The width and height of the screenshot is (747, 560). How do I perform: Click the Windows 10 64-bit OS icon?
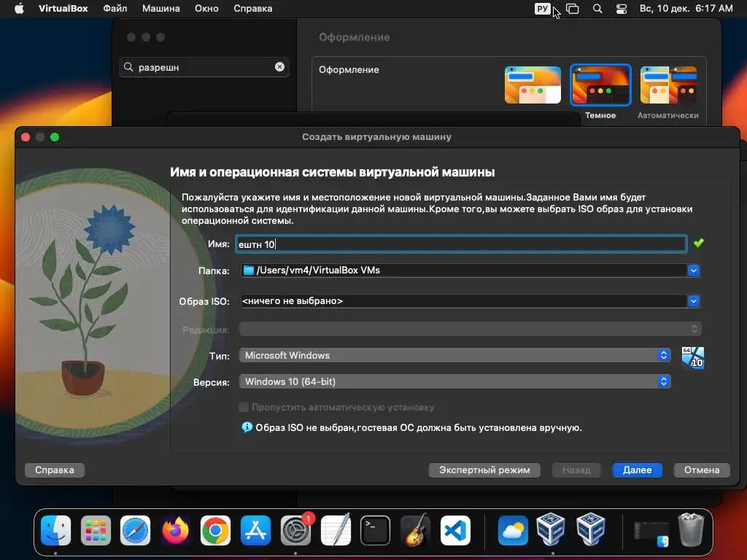pos(693,357)
